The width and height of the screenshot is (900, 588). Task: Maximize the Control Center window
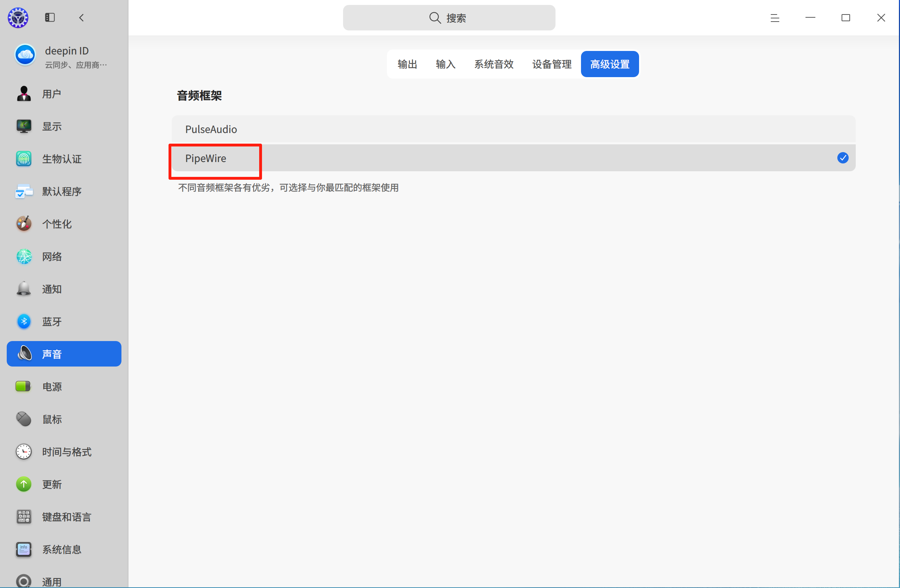point(845,18)
